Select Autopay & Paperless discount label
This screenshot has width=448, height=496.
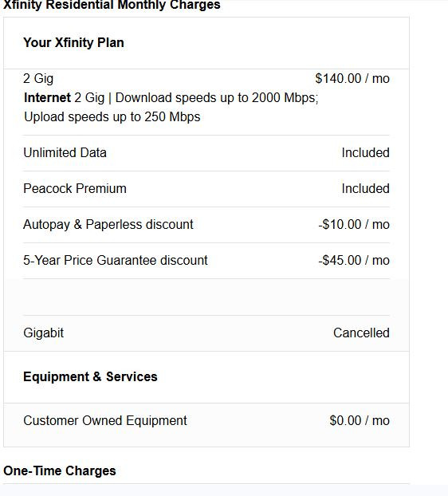coord(108,225)
